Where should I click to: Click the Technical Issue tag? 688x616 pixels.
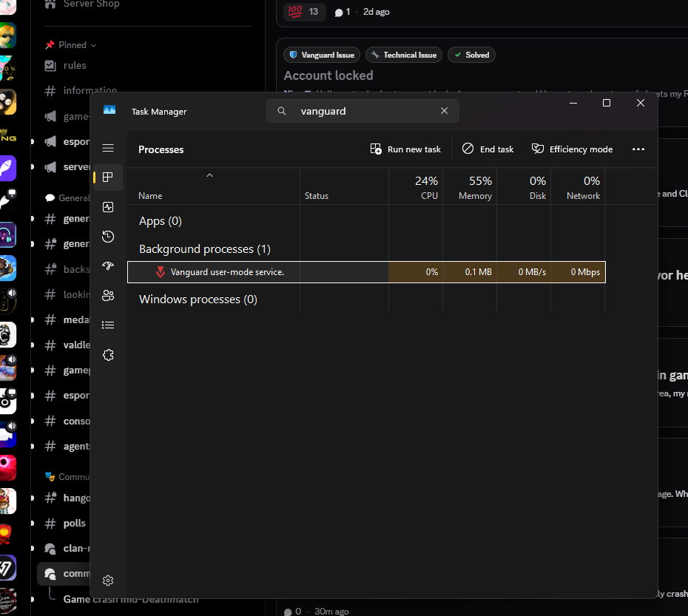tap(404, 55)
